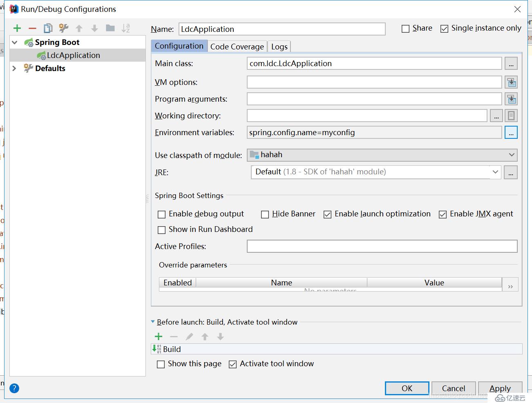Expand Program arguments field icon
Image resolution: width=532 pixels, height=403 pixels.
(511, 99)
